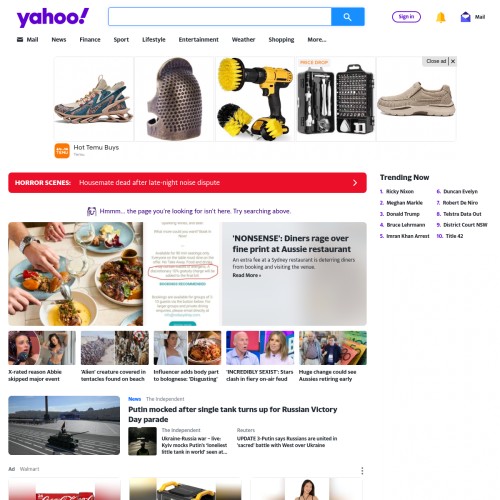
Task: Expand the horror scenes breaking news arrow
Action: [355, 183]
